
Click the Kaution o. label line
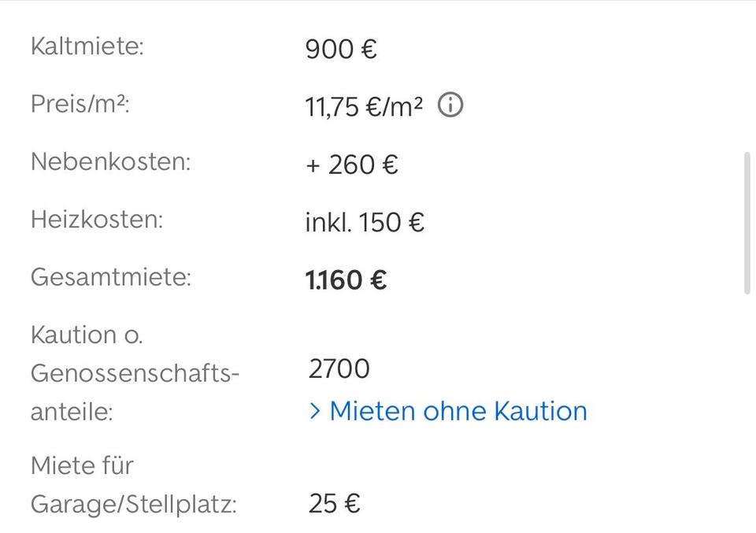(87, 335)
